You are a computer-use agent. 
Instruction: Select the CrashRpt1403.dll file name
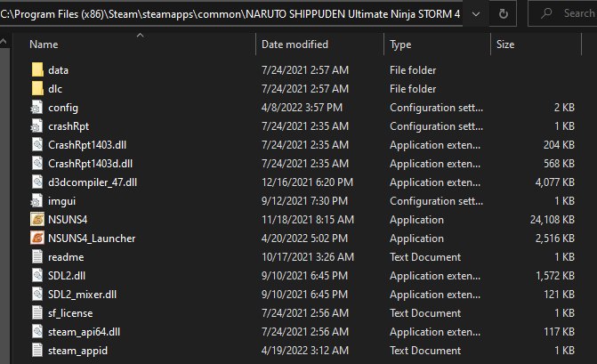(87, 145)
